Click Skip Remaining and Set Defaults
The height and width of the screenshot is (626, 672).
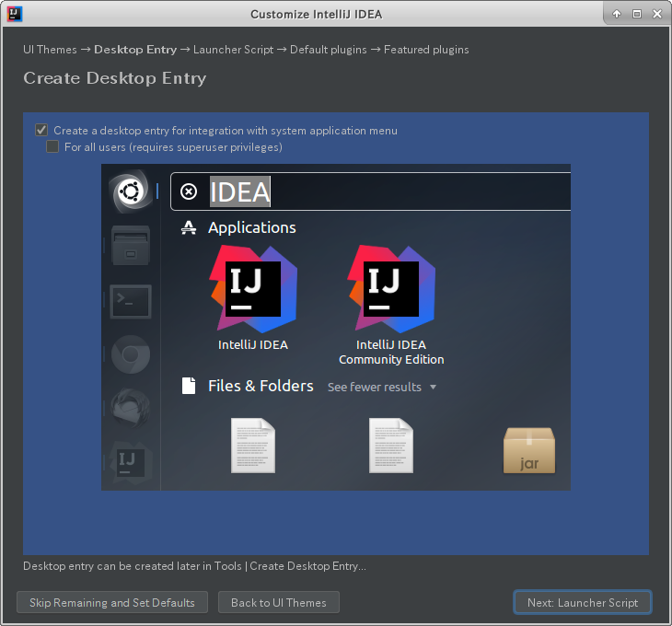[112, 602]
